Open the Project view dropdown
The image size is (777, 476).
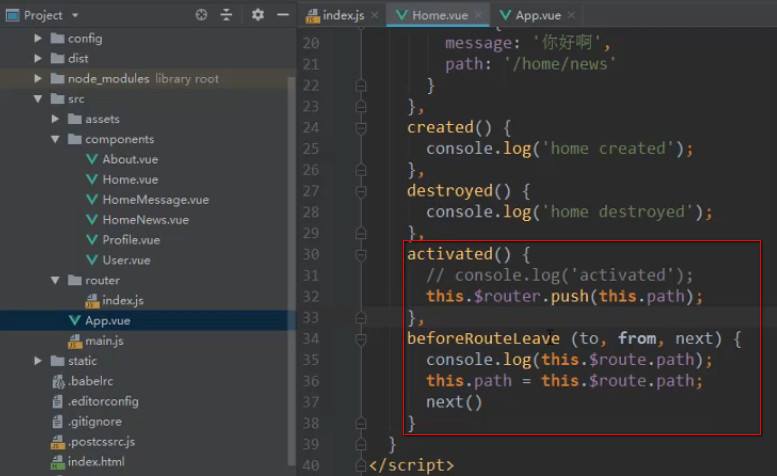pyautogui.click(x=75, y=15)
